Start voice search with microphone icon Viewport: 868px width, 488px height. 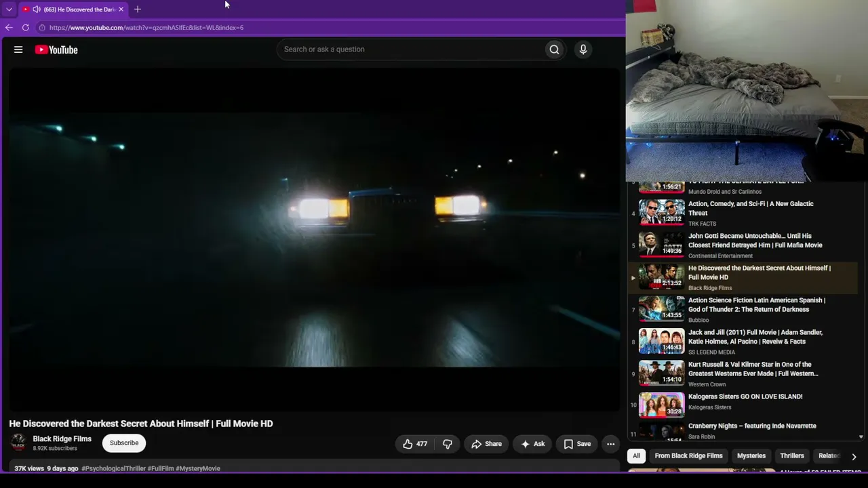(x=583, y=49)
